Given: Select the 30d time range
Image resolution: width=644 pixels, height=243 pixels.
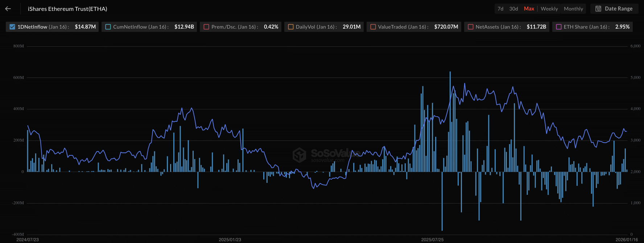Looking at the screenshot, I should pos(513,9).
